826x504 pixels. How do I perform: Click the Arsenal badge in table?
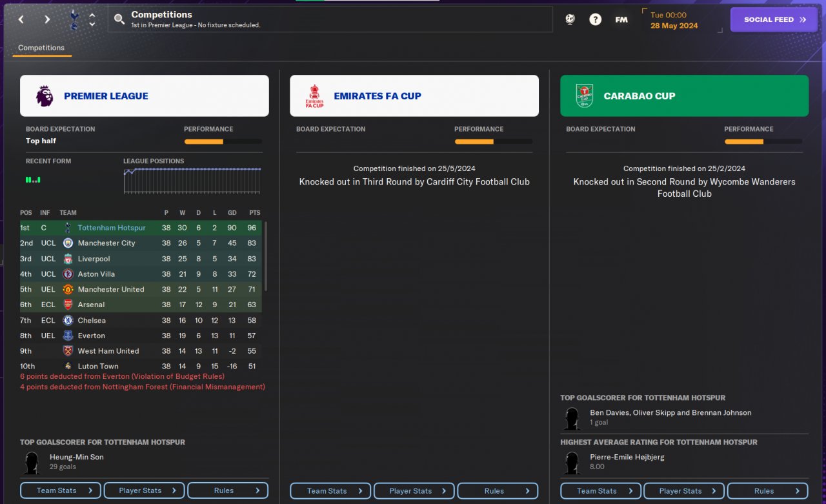pyautogui.click(x=68, y=305)
